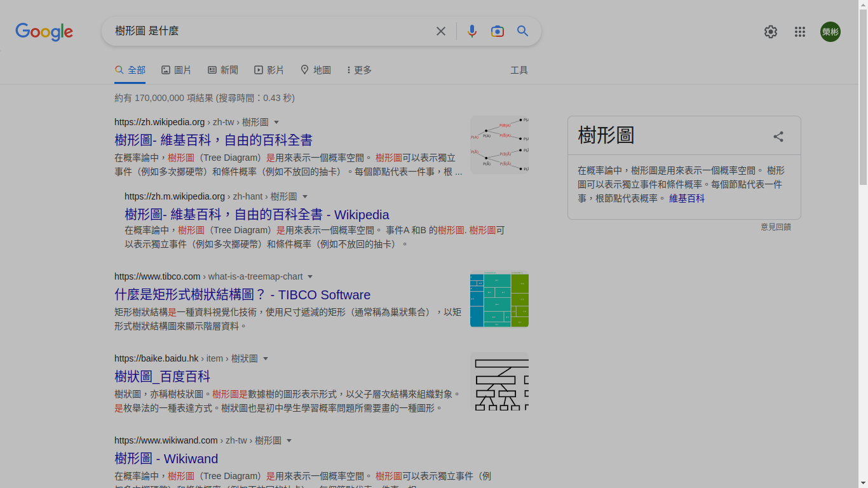This screenshot has width=868, height=488.
Task: Switch to the 圖片 tab
Action: point(176,70)
